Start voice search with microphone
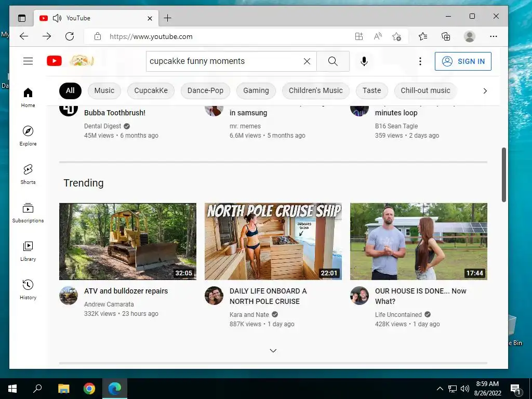Screen dimensions: 532x399 click(364, 61)
